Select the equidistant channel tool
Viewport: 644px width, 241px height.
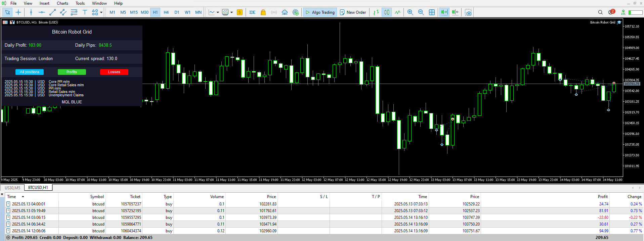click(x=63, y=12)
